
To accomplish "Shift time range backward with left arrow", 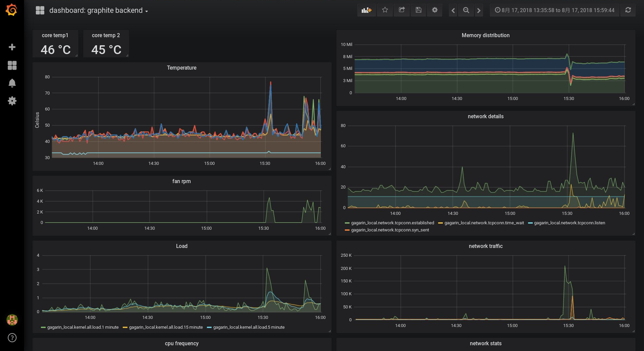I will [453, 10].
